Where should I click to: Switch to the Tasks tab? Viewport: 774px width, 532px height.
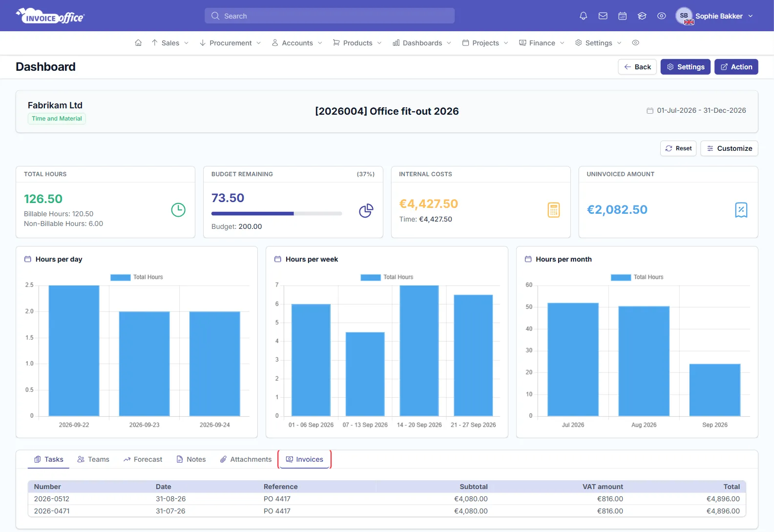click(48, 459)
